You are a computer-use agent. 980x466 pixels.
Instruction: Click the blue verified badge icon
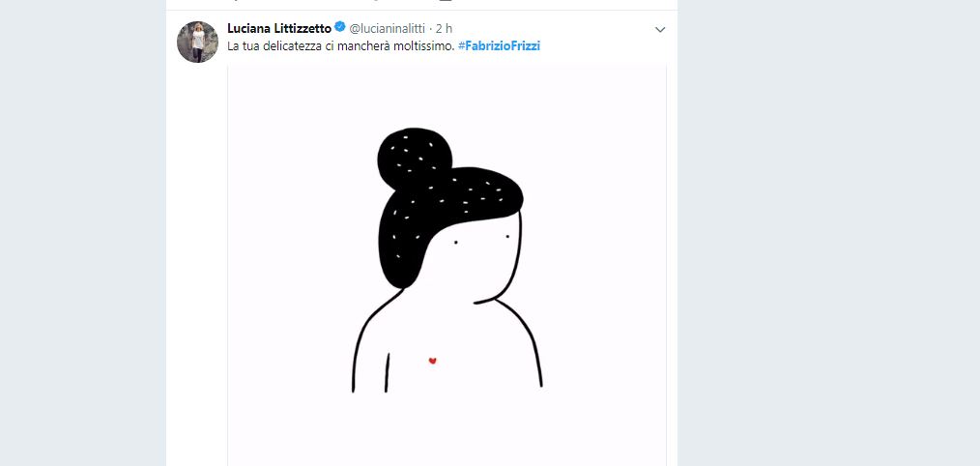tap(340, 28)
